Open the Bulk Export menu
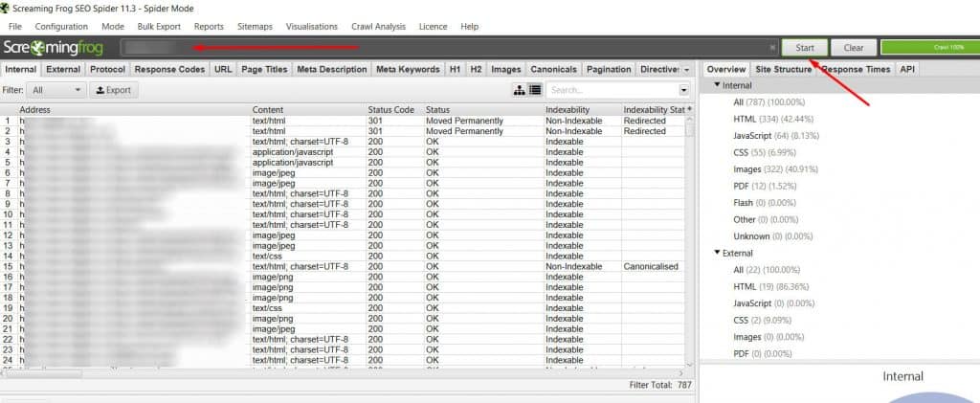The width and height of the screenshot is (980, 403). (159, 26)
